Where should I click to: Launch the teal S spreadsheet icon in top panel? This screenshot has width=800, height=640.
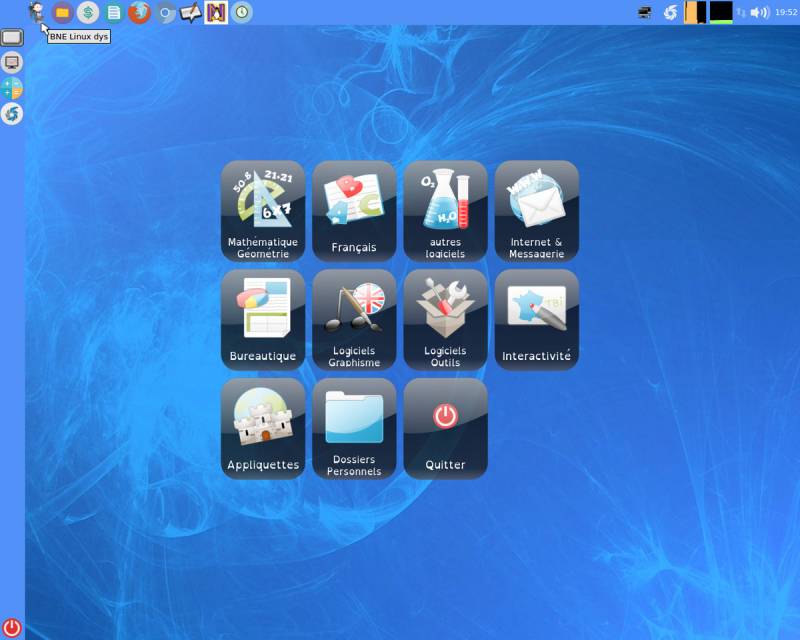pos(88,12)
